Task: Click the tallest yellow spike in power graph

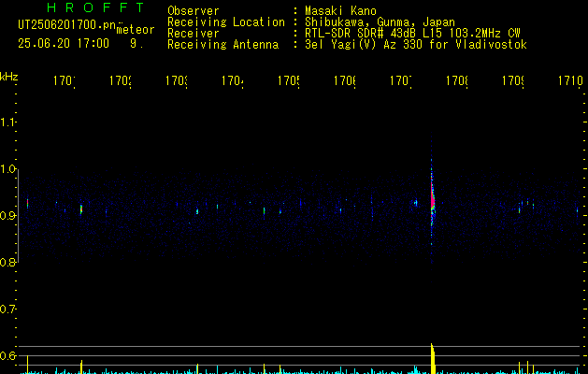Action: [433, 358]
